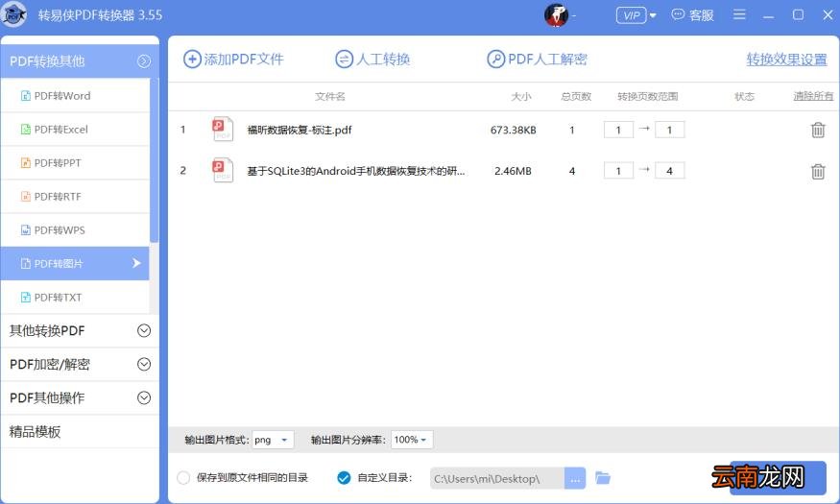Select file 福昕数据恢复-标注.pdf
Viewport: 840px width, 504px height.
(x=299, y=130)
